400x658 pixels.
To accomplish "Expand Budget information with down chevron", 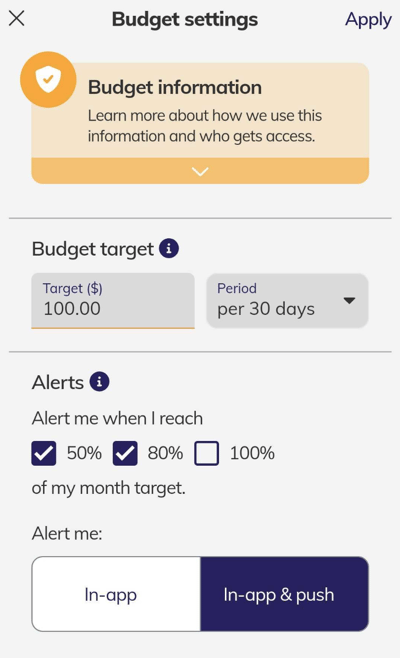I will 200,171.
